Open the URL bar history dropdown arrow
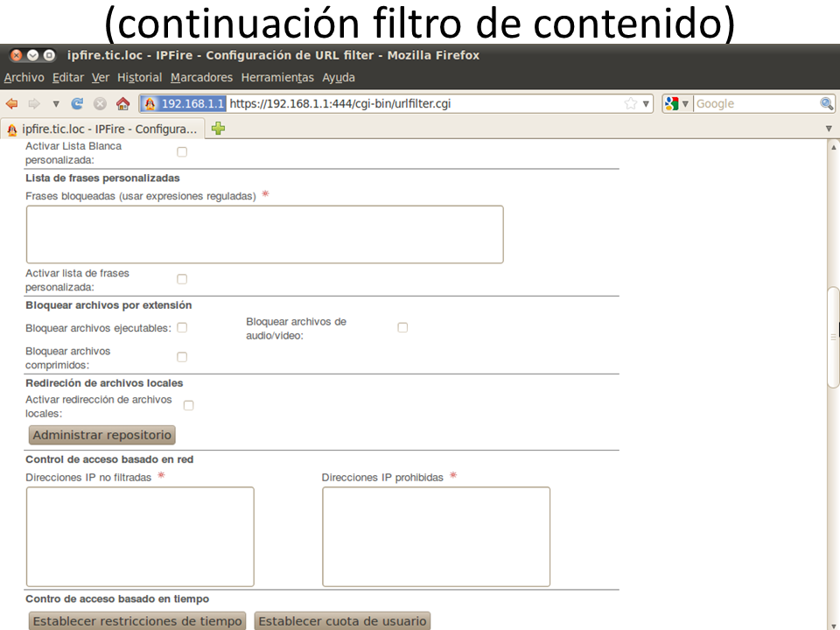This screenshot has height=630, width=840. (647, 103)
